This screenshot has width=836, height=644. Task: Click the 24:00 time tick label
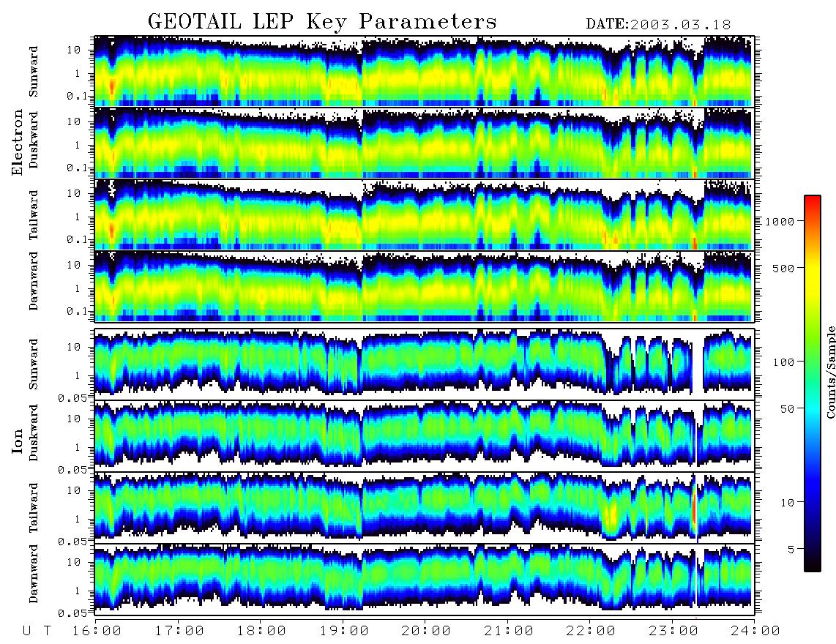(755, 631)
